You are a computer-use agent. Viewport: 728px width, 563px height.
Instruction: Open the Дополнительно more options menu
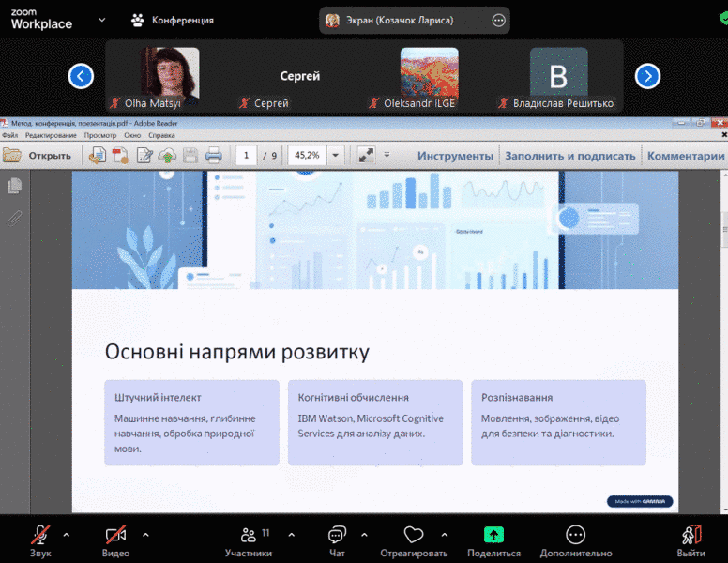575,536
